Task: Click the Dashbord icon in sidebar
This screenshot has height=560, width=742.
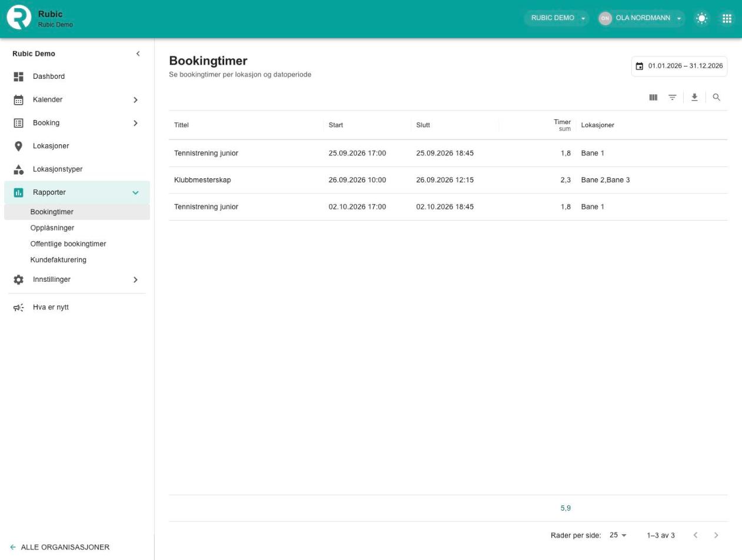Action: point(19,76)
